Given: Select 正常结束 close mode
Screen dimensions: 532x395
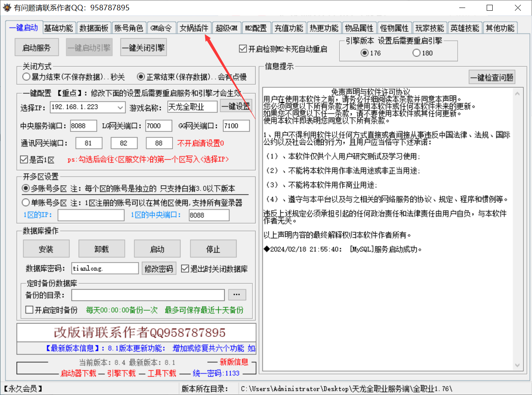Looking at the screenshot, I should pos(192,77).
